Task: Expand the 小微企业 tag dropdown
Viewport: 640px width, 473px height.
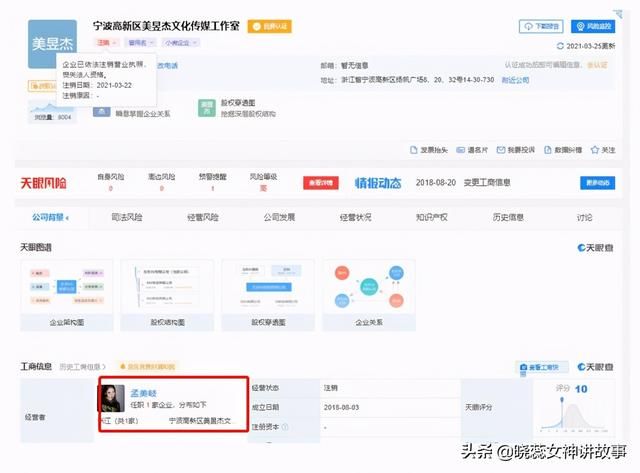Action: pos(181,42)
